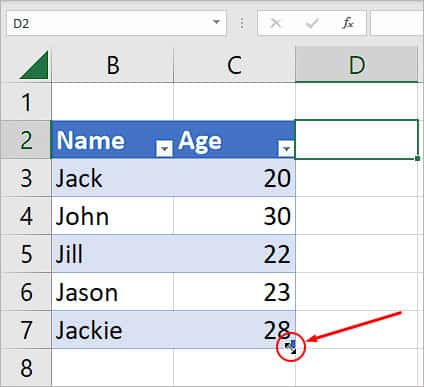Select the age cell with value 28

(x=234, y=330)
